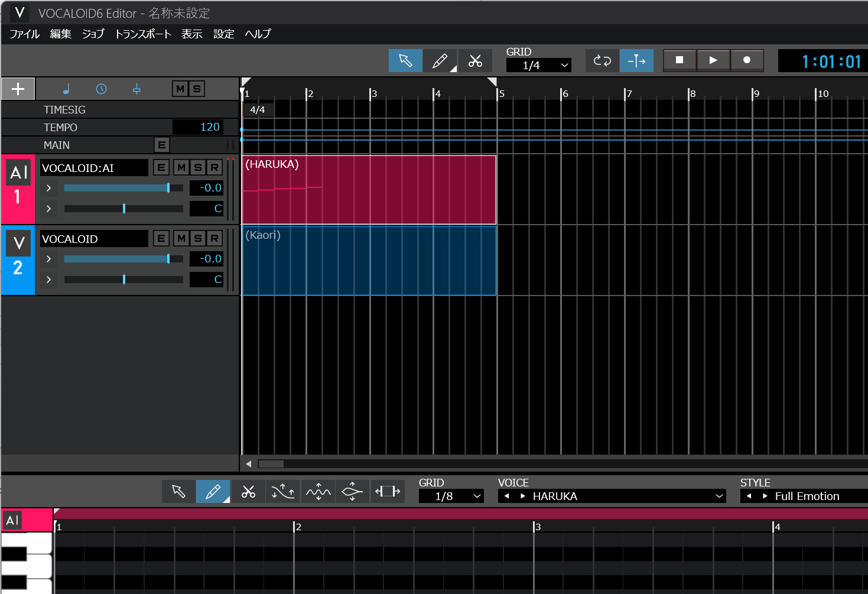868x594 pixels.
Task: Open the ヘルプ menu
Action: tap(258, 34)
